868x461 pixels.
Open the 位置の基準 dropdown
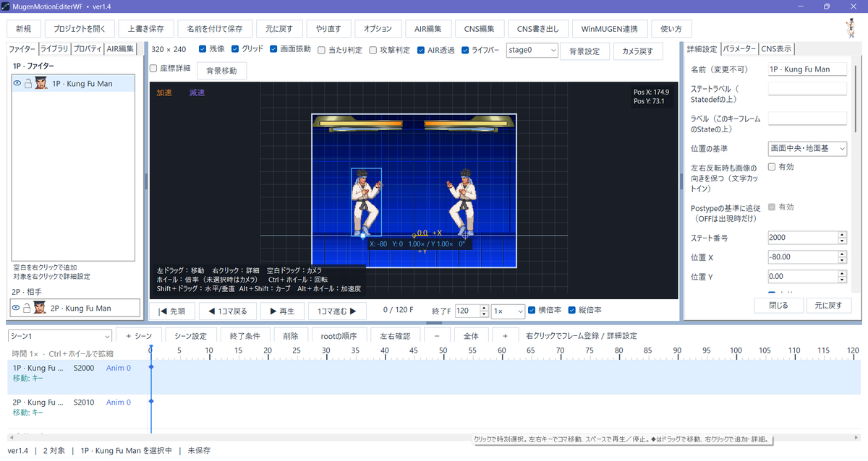(807, 148)
